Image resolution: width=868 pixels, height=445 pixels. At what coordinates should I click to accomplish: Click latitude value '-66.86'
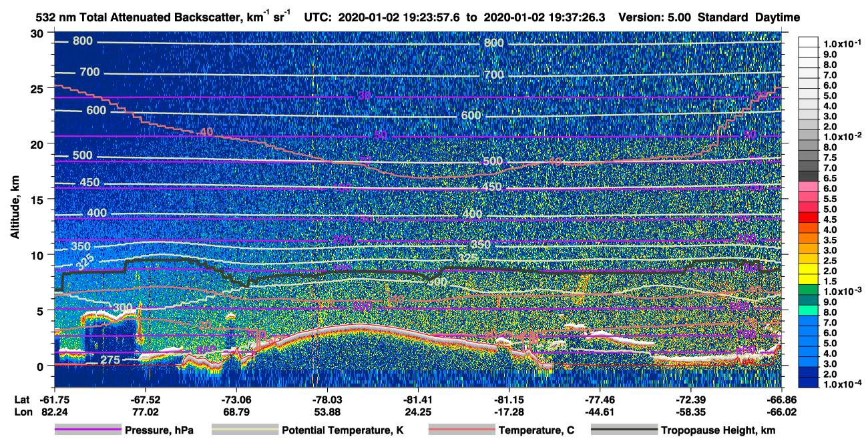coord(782,400)
